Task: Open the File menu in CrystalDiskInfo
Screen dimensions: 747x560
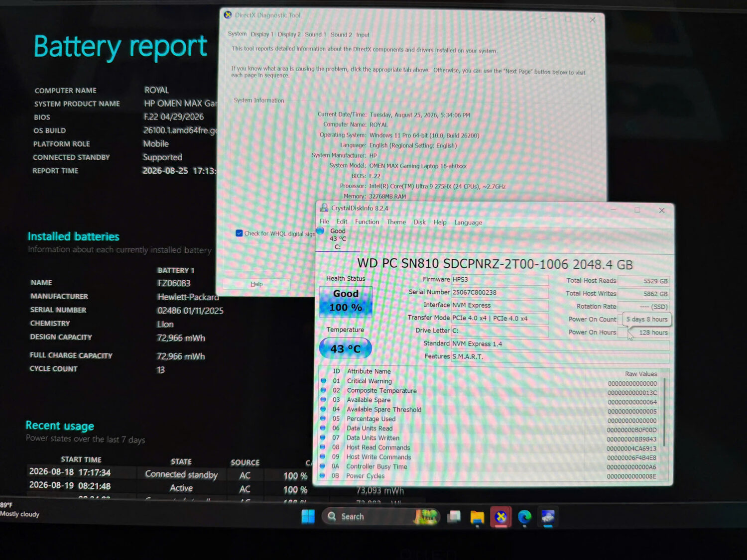Action: coord(324,222)
